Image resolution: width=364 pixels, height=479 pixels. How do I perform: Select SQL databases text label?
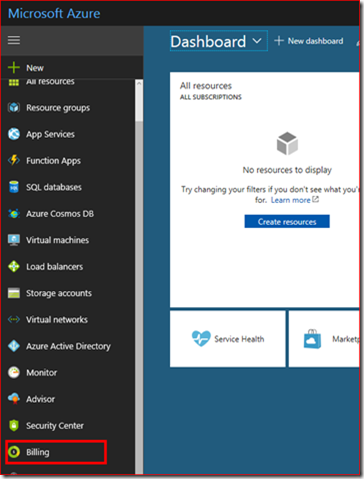coord(54,187)
